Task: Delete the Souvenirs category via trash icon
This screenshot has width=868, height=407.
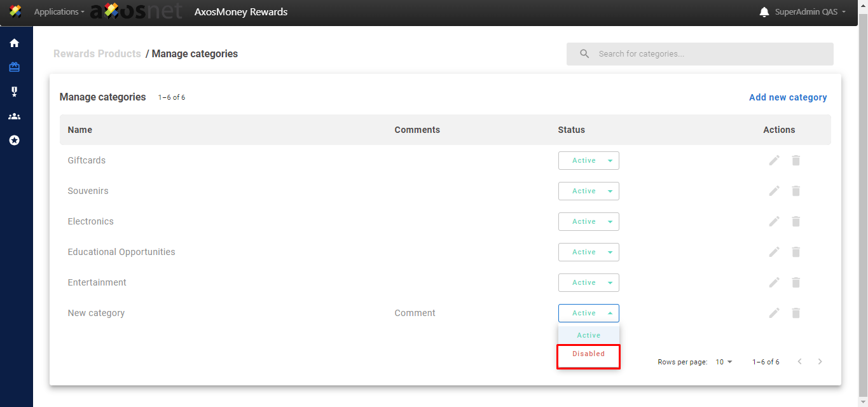Action: [796, 191]
